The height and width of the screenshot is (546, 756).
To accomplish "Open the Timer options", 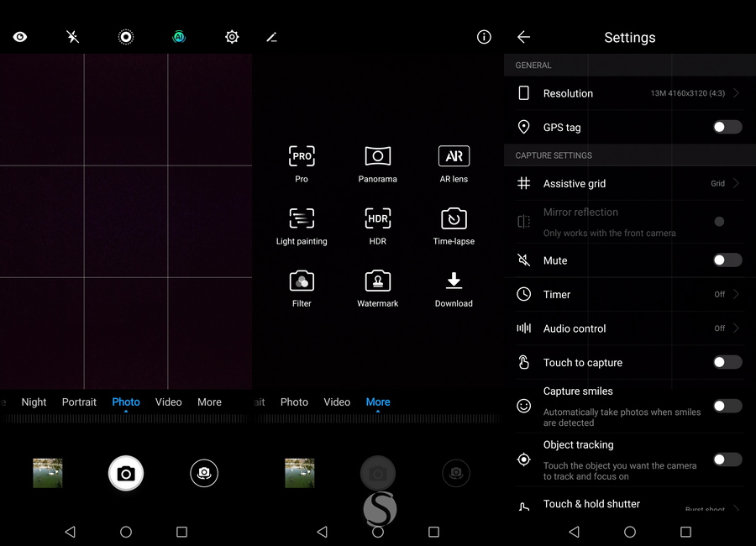I will (x=628, y=294).
